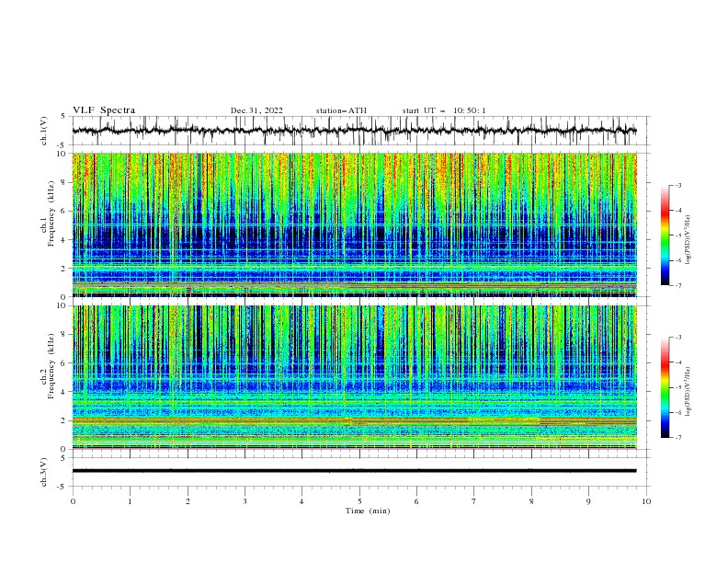Screen dimensions: 728x563
Task: Click the '-3' label on ch.1 colorbar
Action: pyautogui.click(x=677, y=185)
